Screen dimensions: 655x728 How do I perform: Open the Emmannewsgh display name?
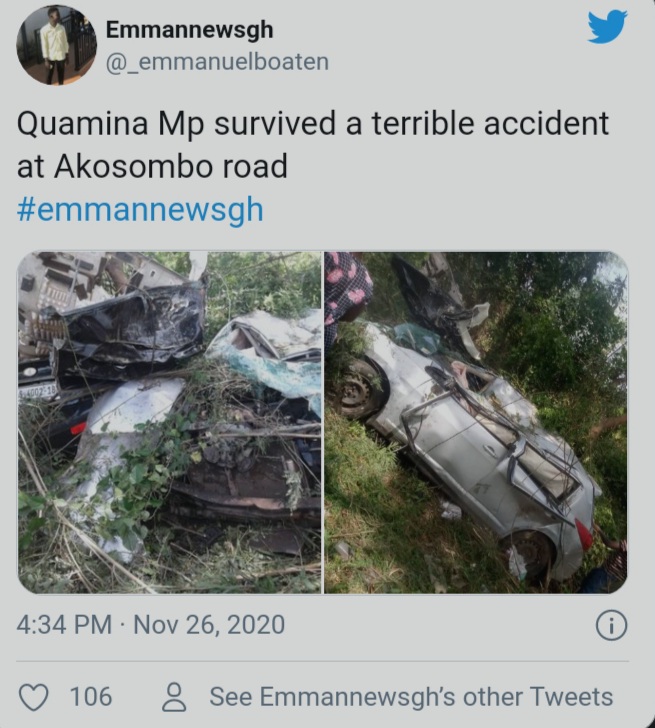pyautogui.click(x=189, y=30)
